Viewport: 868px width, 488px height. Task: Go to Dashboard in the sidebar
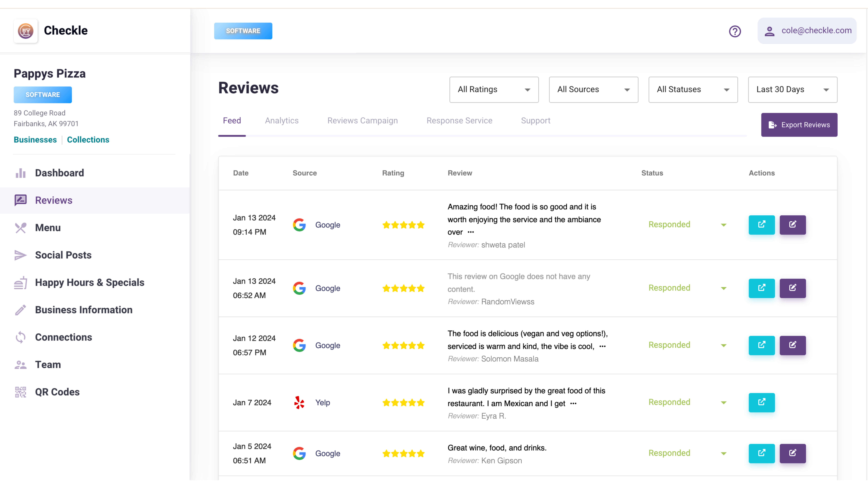59,173
